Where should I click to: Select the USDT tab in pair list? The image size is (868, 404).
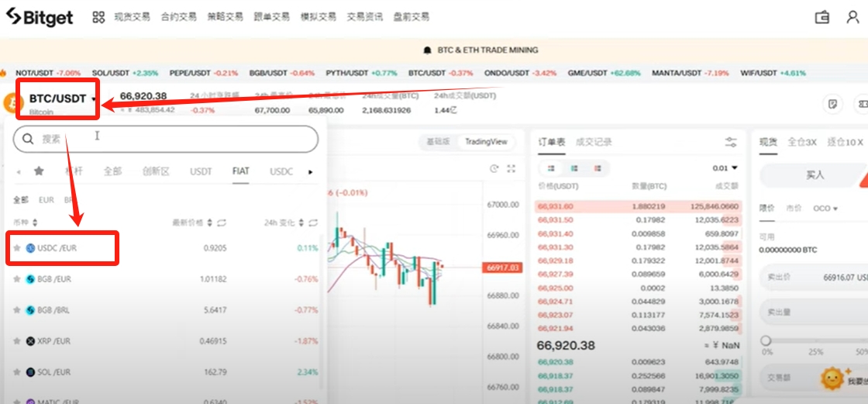201,171
